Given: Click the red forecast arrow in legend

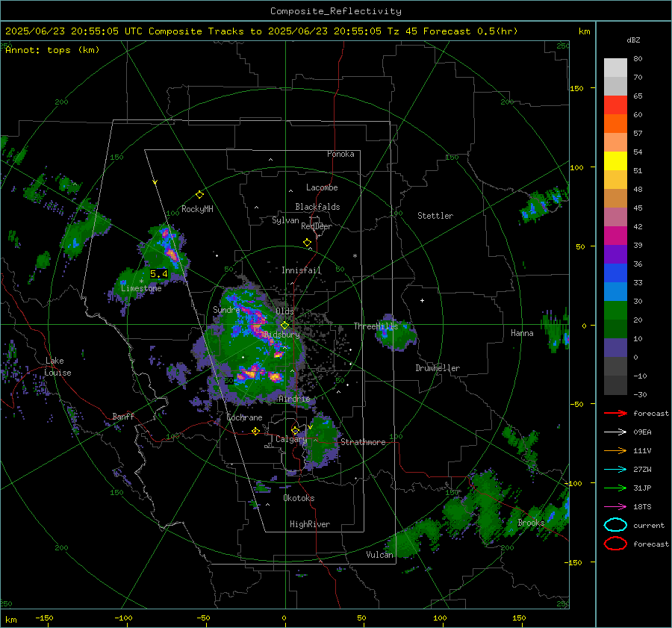Looking at the screenshot, I should tap(615, 413).
